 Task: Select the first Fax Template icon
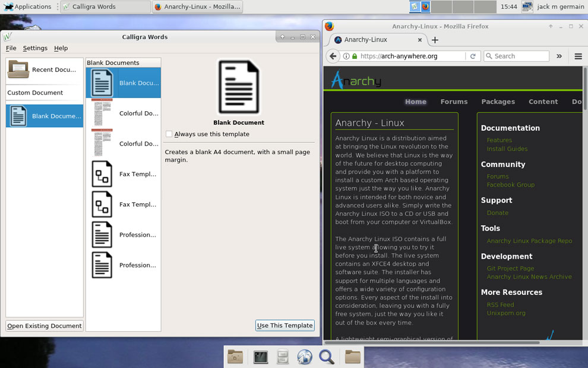tap(102, 174)
